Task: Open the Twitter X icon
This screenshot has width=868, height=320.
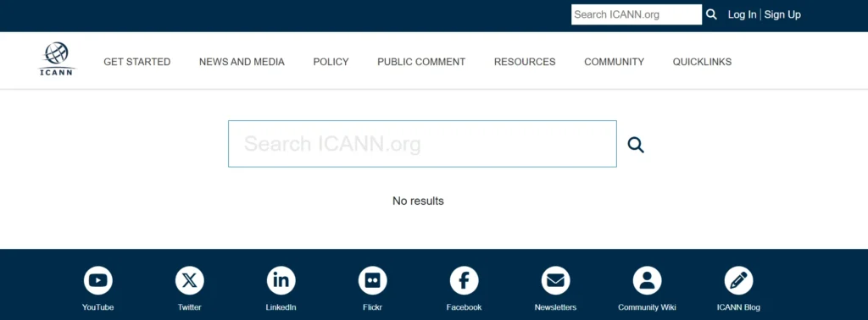Action: click(x=189, y=281)
